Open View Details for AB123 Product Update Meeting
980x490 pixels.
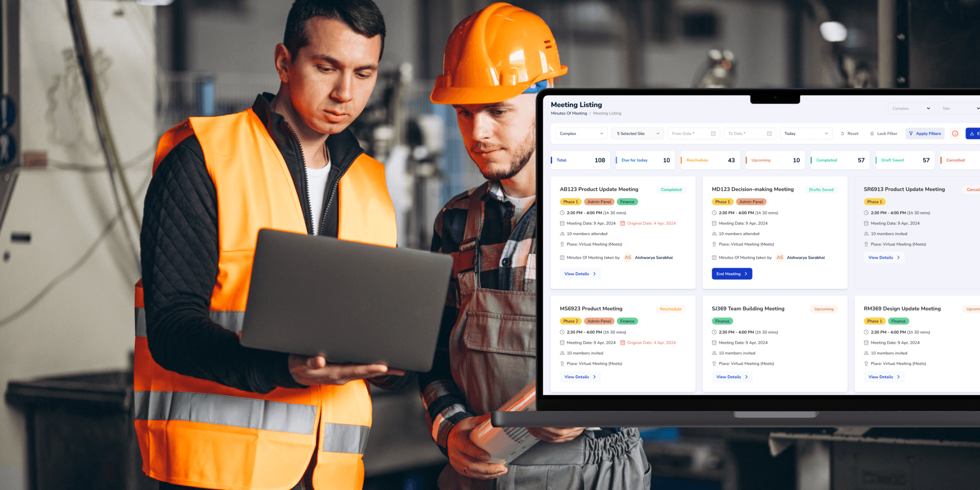580,274
